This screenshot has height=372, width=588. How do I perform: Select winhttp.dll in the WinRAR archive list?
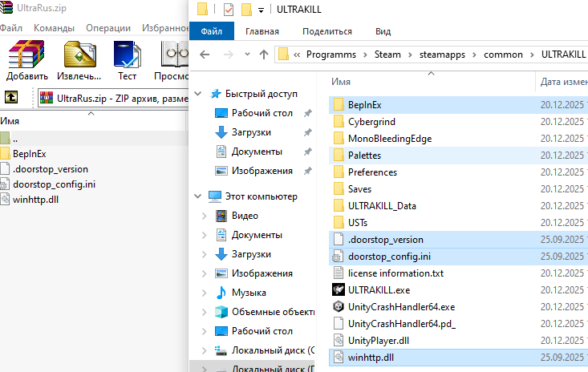click(x=35, y=200)
